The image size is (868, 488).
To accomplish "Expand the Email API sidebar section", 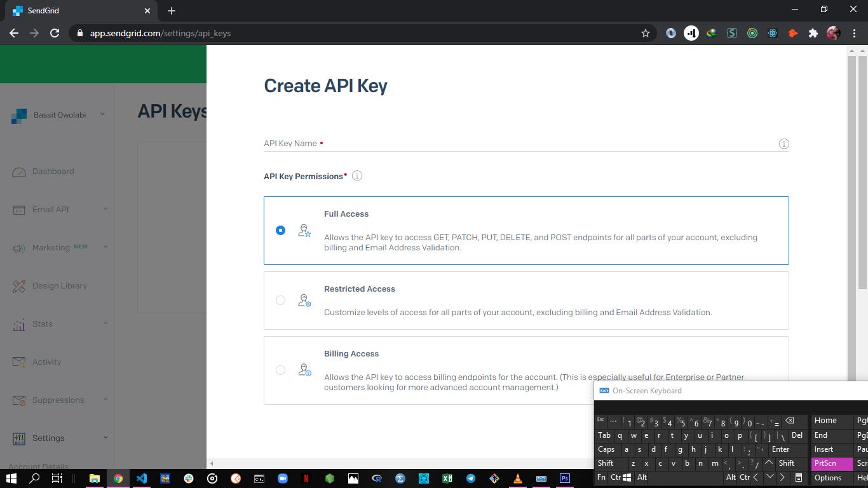I will tap(52, 209).
